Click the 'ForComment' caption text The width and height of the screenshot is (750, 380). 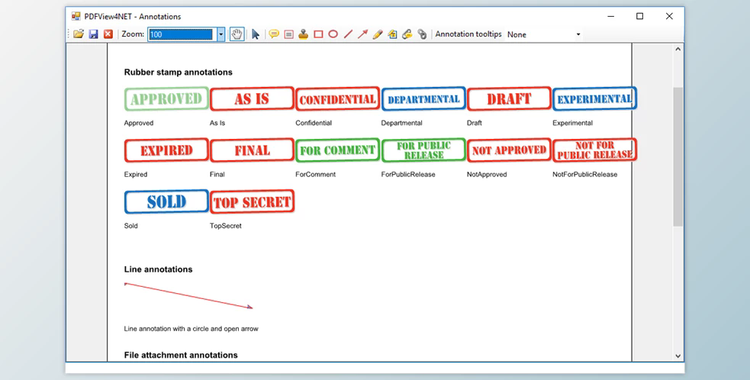coord(315,175)
